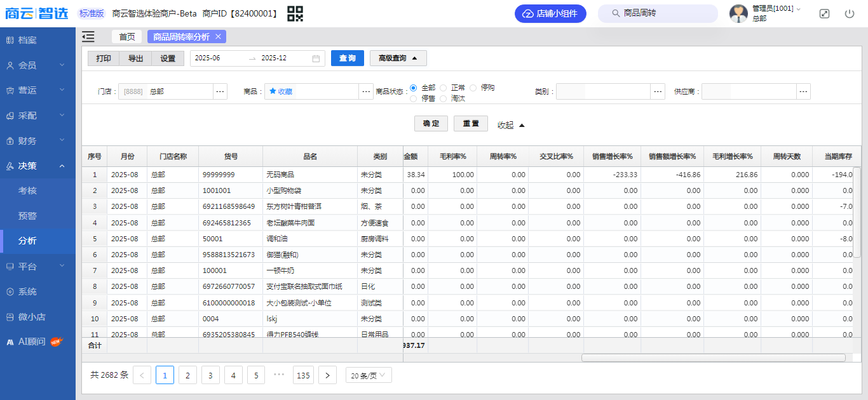
Task: Click the ellipsis button next to 供应商 field
Action: tap(804, 91)
